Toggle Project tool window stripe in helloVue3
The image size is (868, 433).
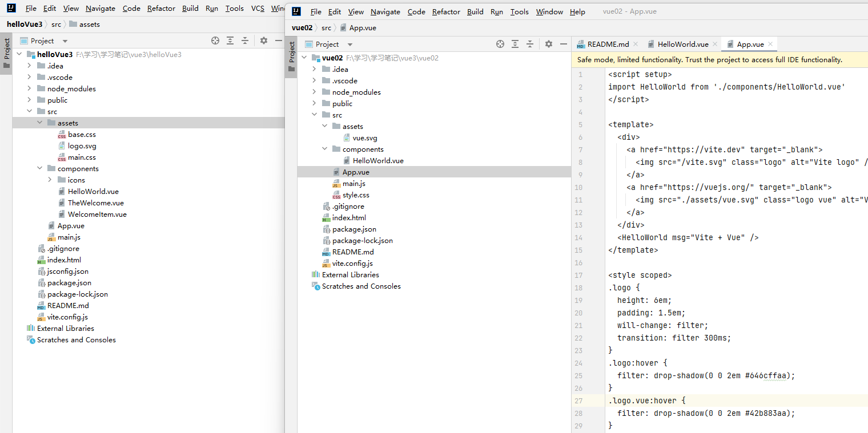tap(6, 53)
